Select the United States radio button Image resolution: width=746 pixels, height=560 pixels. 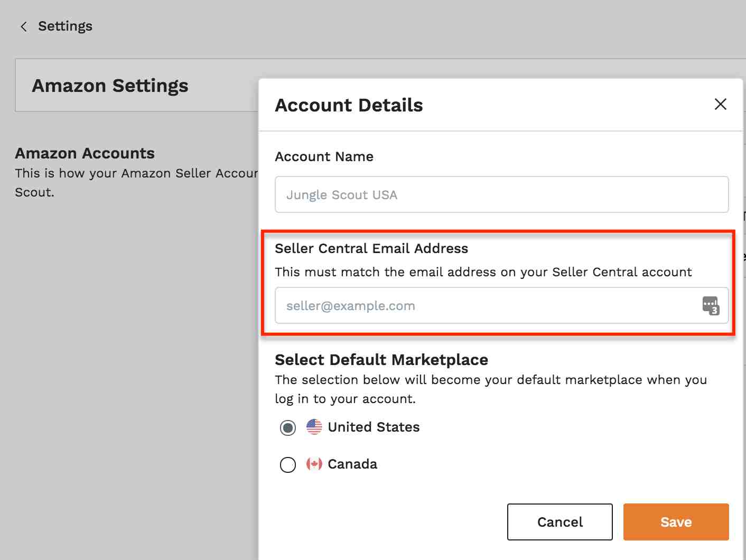(x=288, y=427)
